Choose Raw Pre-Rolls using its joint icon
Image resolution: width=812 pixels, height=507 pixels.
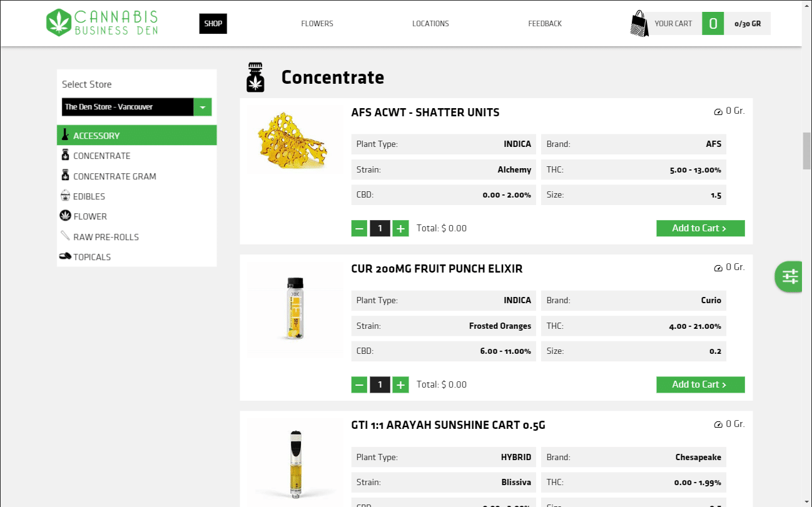pos(65,236)
